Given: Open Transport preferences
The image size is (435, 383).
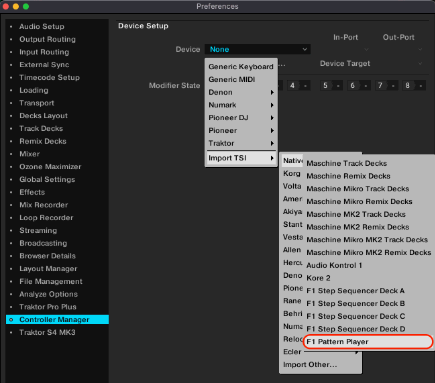Looking at the screenshot, I should 36,103.
